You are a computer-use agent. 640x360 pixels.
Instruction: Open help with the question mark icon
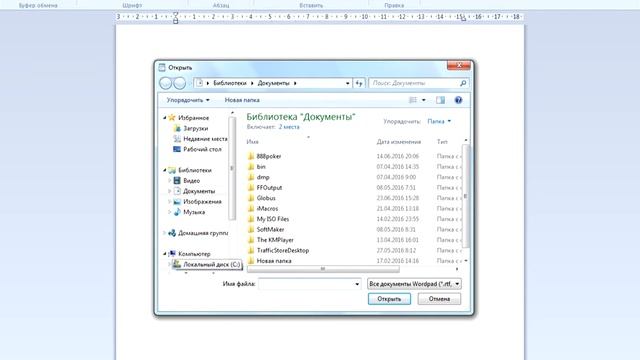pyautogui.click(x=458, y=100)
